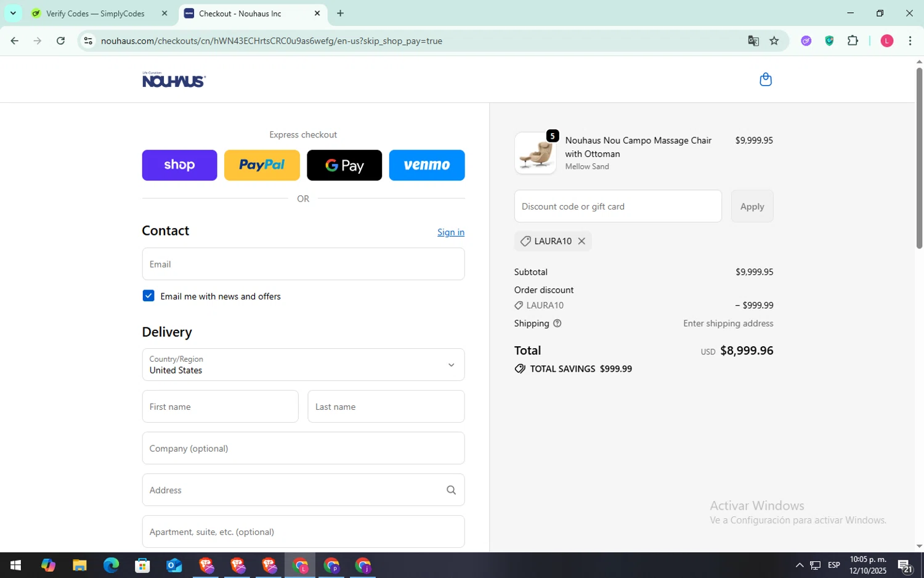Open File Explorer from the taskbar
Viewport: 924px width, 578px height.
point(79,565)
